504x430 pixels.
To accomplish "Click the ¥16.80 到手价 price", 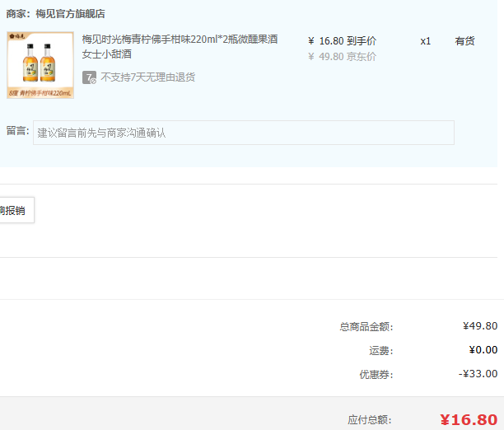I will click(342, 41).
